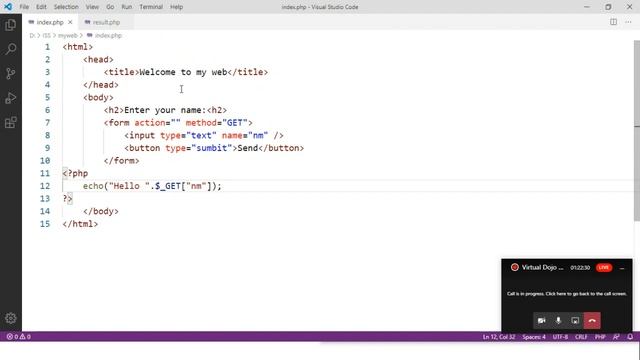Click the red recording indicator icon
Screen dimensions: 640x360
tap(515, 267)
